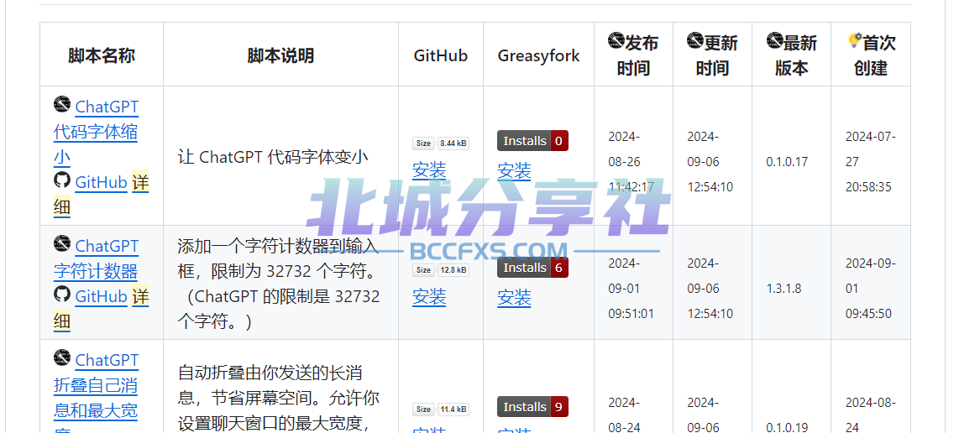
Task: Click version cell 0.1.0.17
Action: click(787, 162)
